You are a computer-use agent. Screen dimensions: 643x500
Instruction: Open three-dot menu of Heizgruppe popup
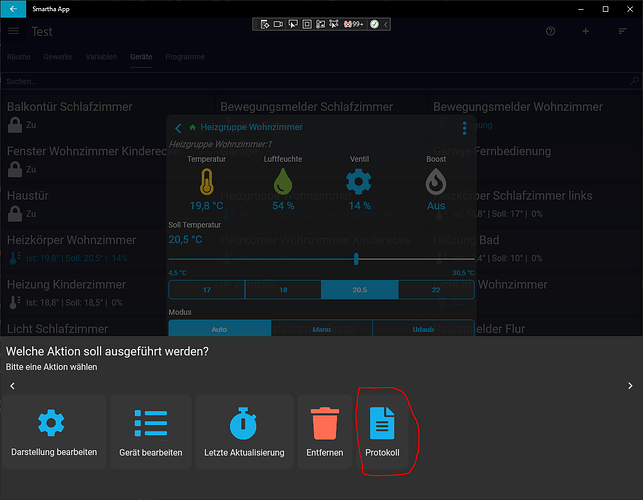click(x=464, y=128)
